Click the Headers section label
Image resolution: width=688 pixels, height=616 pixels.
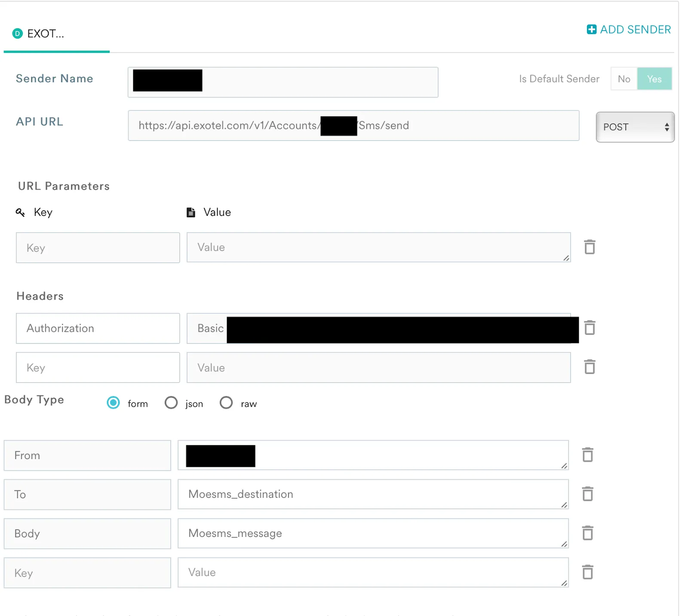(x=40, y=296)
